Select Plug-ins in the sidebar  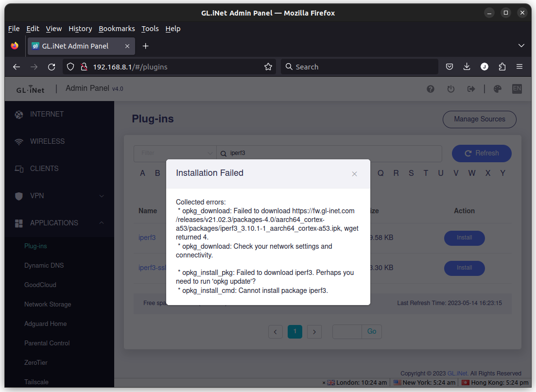pyautogui.click(x=35, y=246)
